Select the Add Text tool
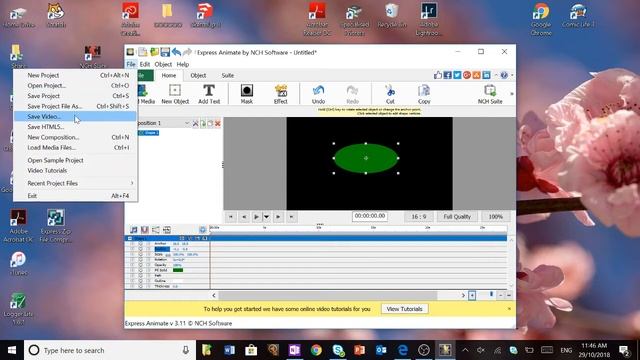This screenshot has height=360, width=640. [x=209, y=94]
